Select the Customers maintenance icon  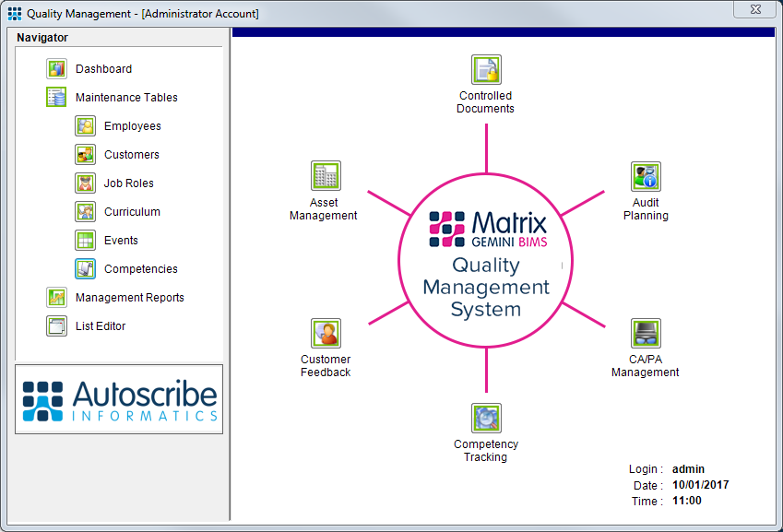pos(85,154)
